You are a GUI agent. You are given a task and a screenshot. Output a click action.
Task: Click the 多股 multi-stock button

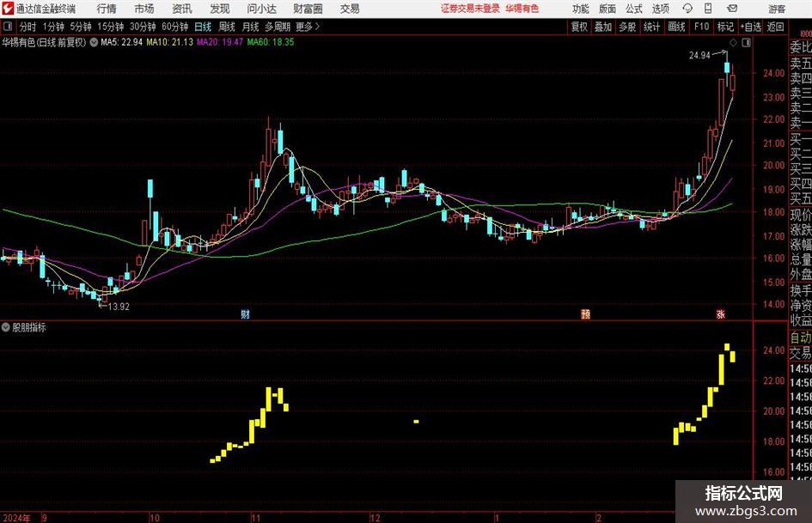(x=627, y=27)
